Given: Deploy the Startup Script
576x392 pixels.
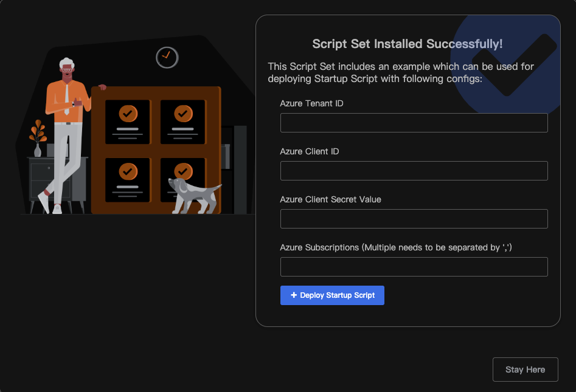Looking at the screenshot, I should pos(332,295).
